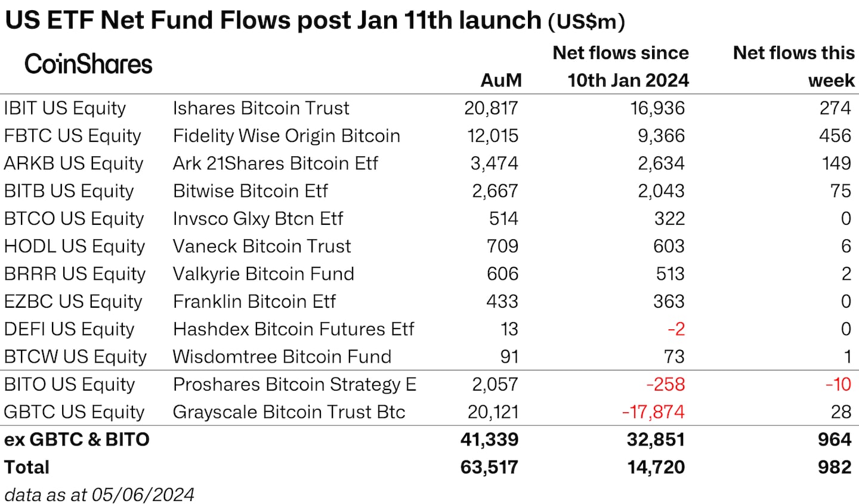
Task: Select the Grayscale Bitcoin Trust Btc name
Action: [x=289, y=412]
